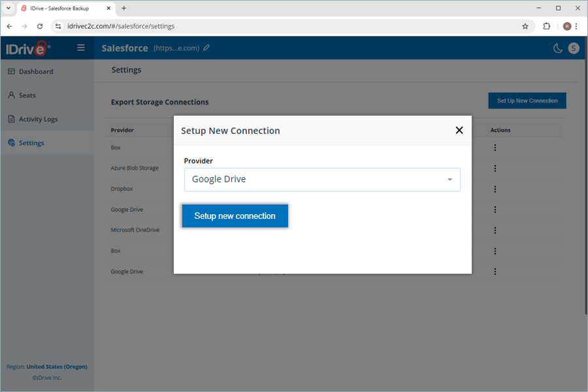Screen dimensions: 588x392
Task: Open Activity Logs in the sidebar
Action: pos(38,119)
